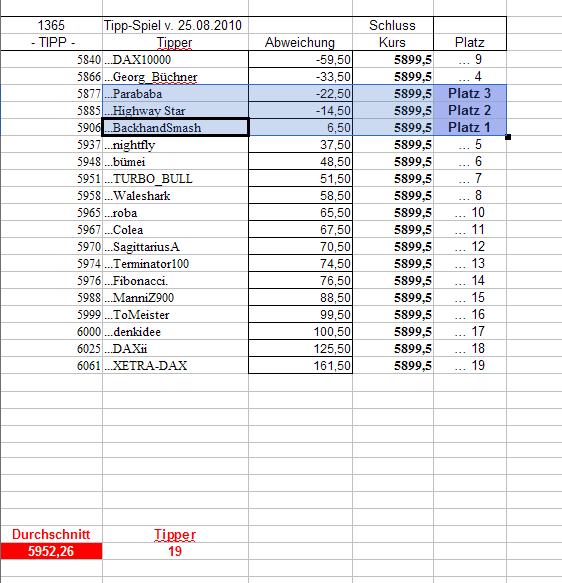
Task: Select the ...ToMeister cell
Action: click(x=175, y=315)
